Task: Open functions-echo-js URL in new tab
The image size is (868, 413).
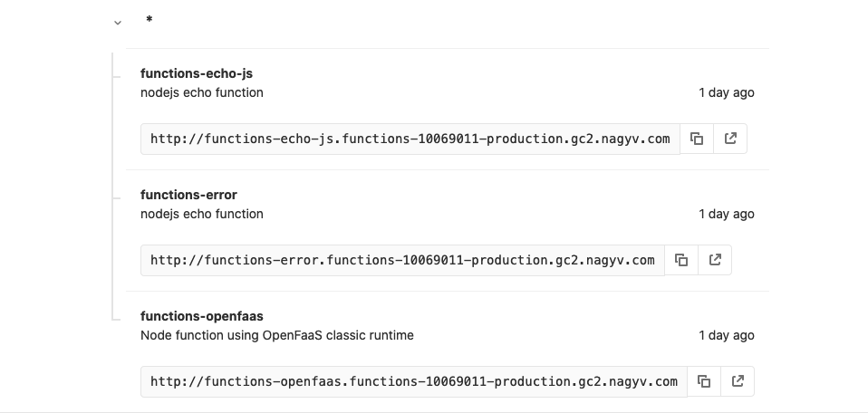Action: click(x=730, y=139)
